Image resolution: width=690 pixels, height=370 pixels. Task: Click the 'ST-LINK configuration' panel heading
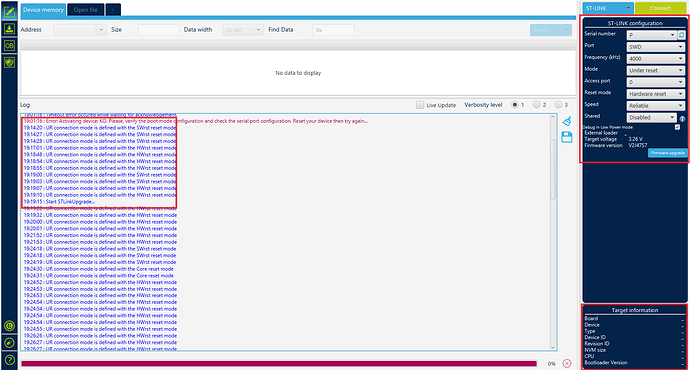(x=635, y=23)
